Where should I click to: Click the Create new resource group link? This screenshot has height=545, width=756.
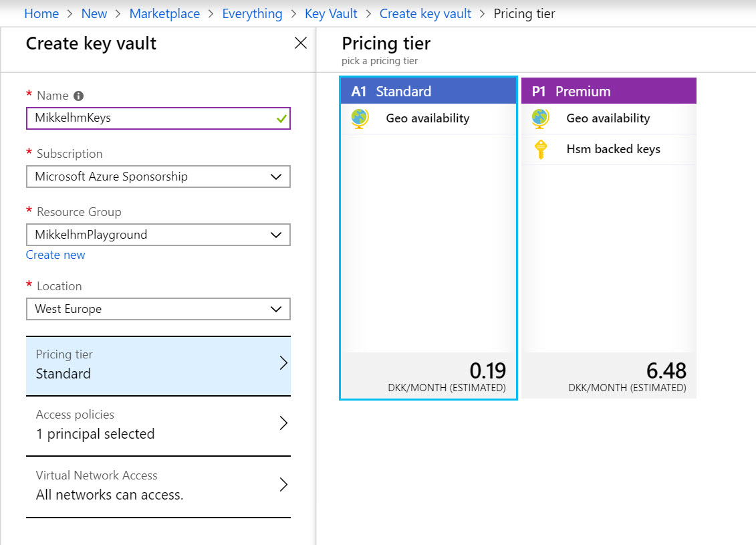pos(55,255)
